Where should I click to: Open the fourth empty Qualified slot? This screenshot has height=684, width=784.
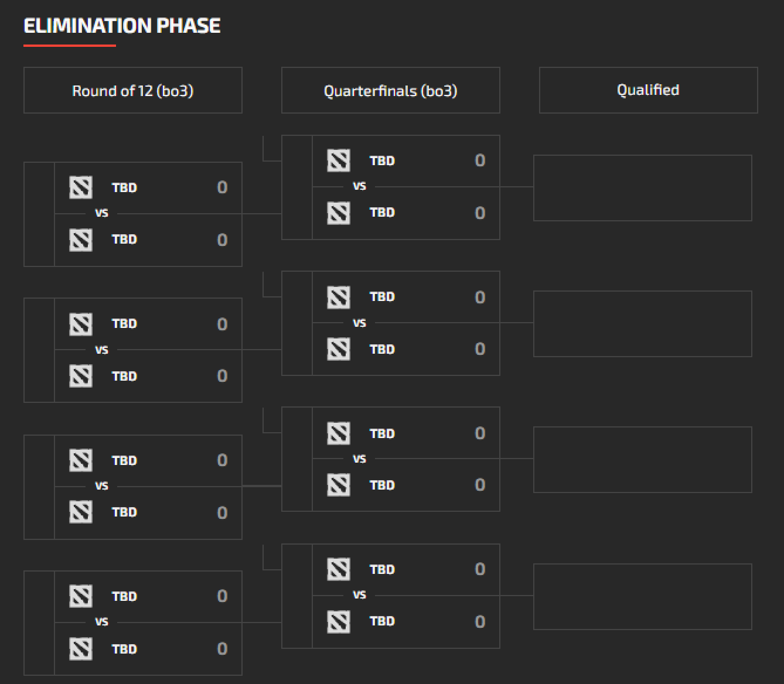coord(643,597)
